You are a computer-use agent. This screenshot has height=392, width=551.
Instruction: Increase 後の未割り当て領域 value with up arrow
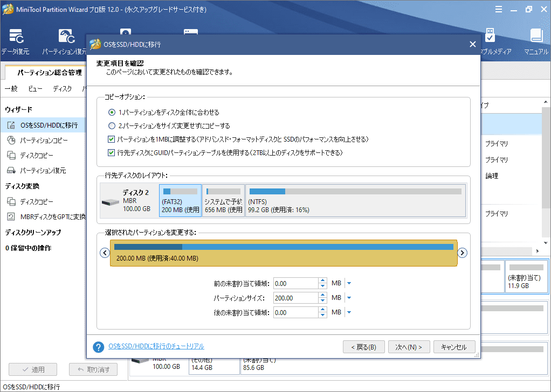322,310
